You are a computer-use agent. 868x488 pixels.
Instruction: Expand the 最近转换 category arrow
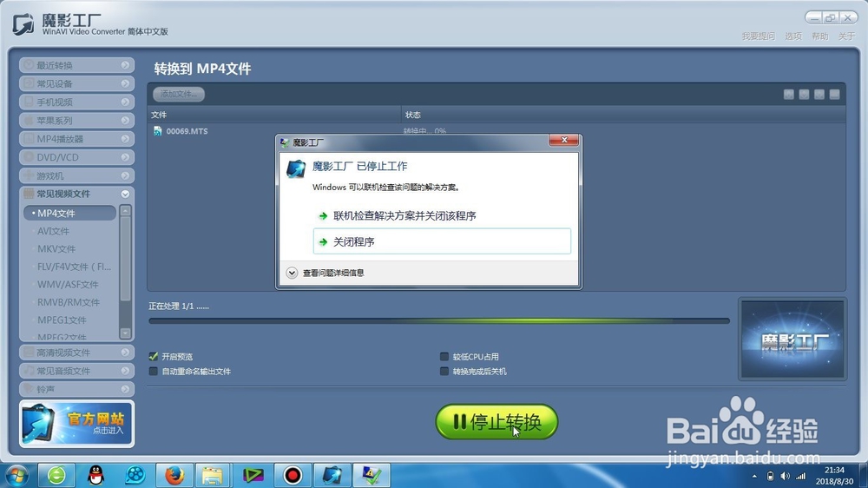click(125, 65)
